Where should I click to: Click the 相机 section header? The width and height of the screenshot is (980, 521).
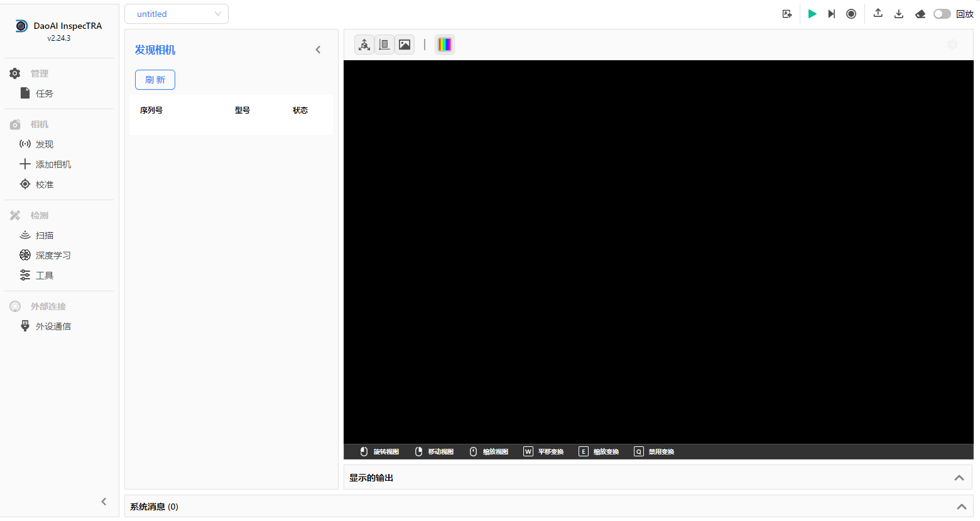[40, 124]
